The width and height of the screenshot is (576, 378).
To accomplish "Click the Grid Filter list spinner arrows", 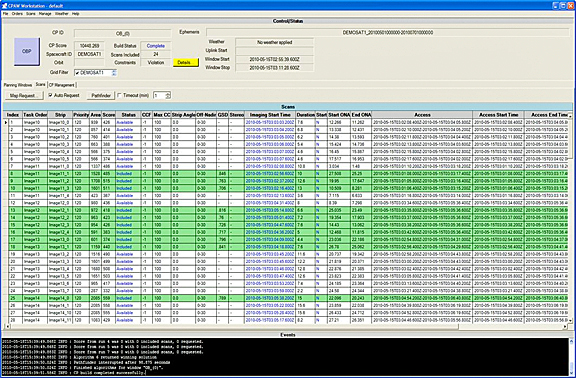I will 114,73.
